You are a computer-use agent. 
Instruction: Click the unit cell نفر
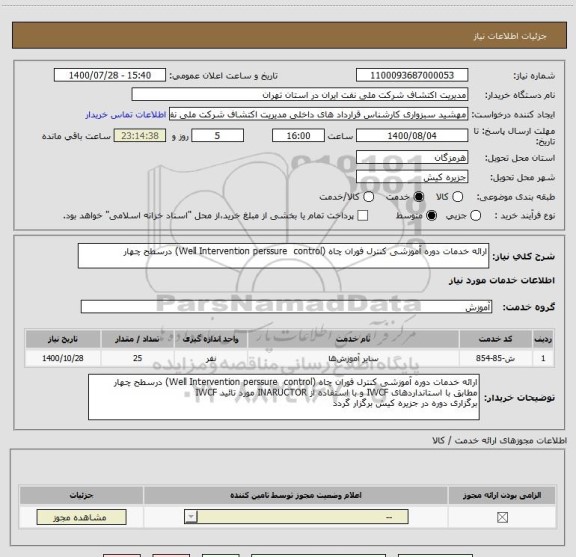point(210,358)
